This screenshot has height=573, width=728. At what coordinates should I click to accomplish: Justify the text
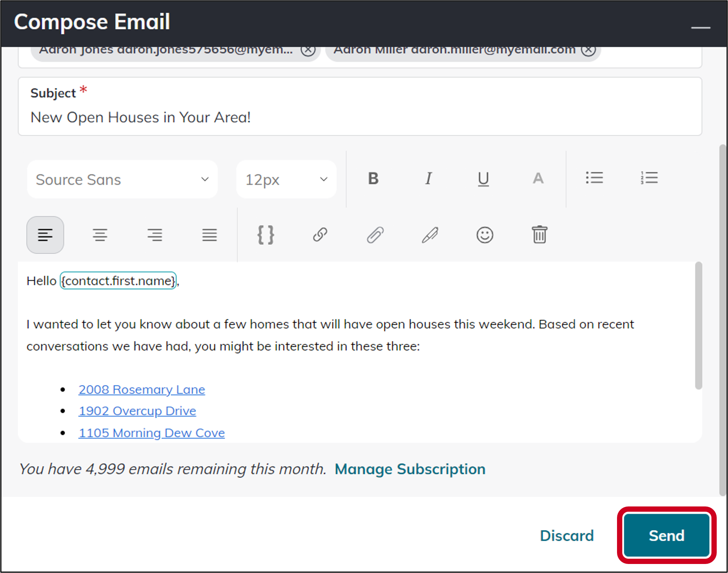[210, 235]
